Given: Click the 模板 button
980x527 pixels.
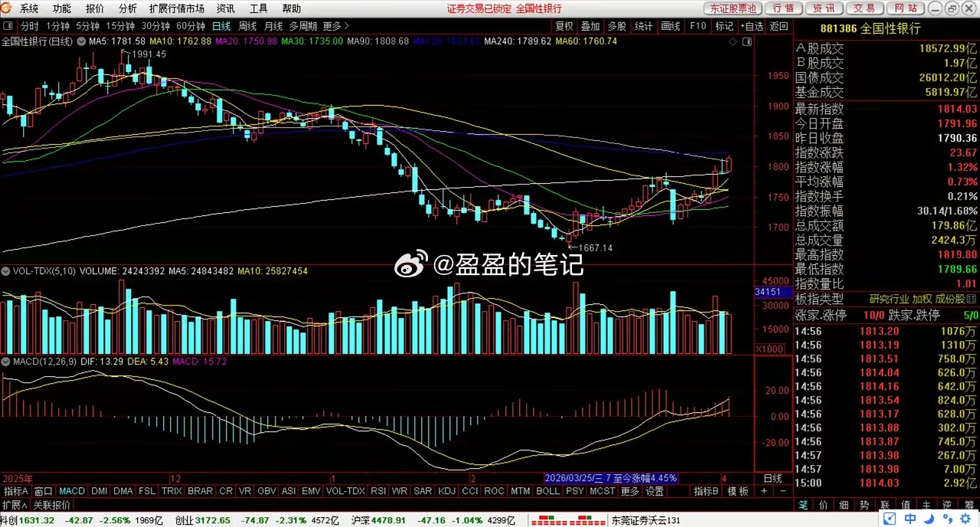Looking at the screenshot, I should coord(738,491).
